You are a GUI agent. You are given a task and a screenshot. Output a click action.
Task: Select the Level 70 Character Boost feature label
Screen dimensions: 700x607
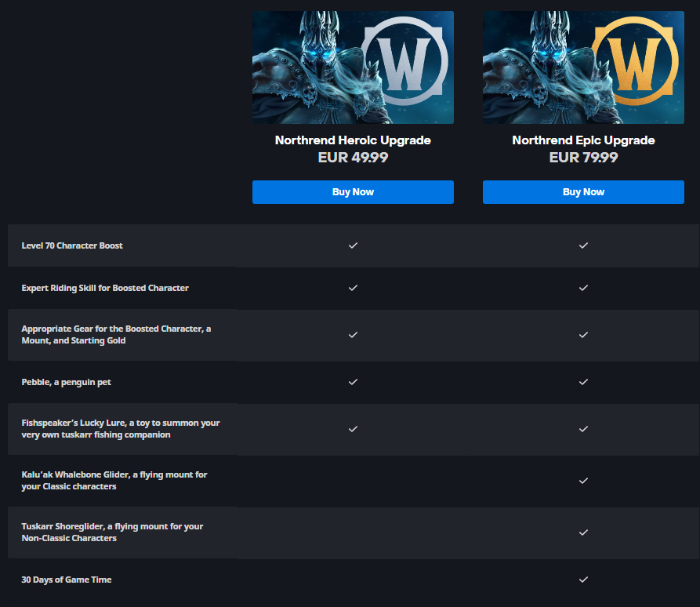[x=72, y=245]
